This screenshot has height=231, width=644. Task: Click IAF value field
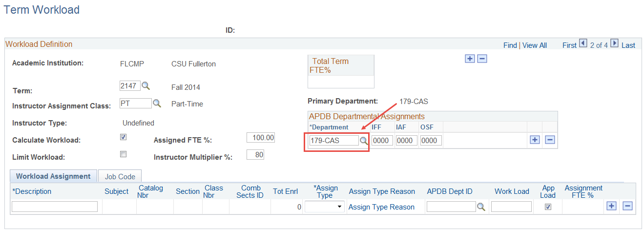coord(407,141)
